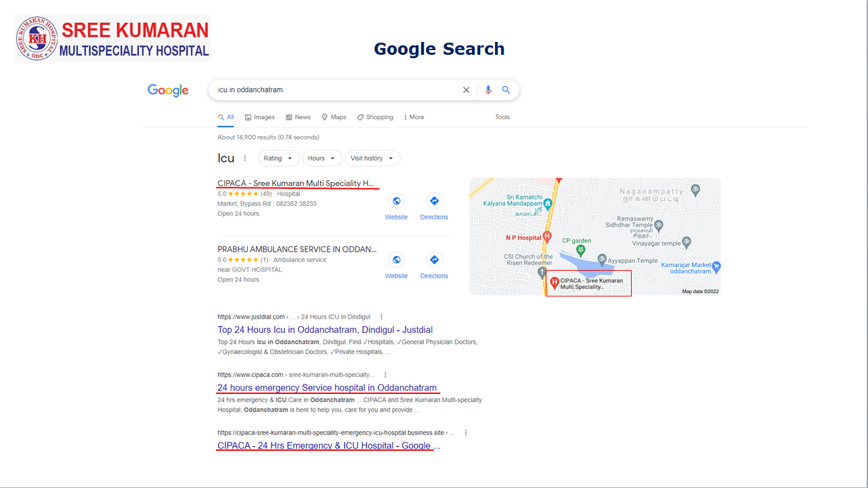Click the microphone voice search icon
The height and width of the screenshot is (488, 868).
[488, 90]
